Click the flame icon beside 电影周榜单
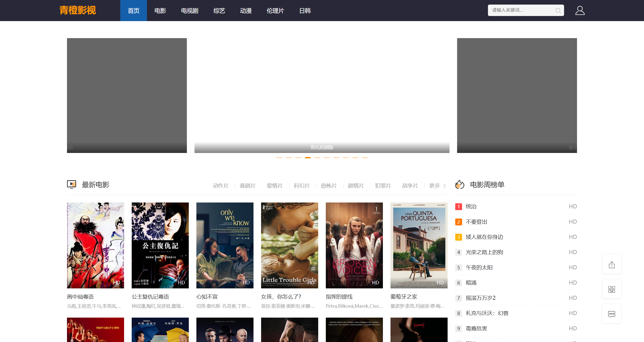 point(460,185)
